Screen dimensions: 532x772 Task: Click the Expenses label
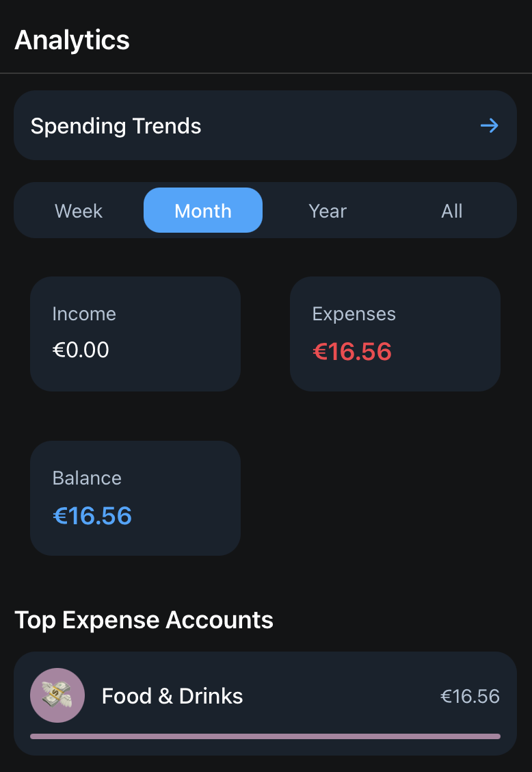(354, 314)
